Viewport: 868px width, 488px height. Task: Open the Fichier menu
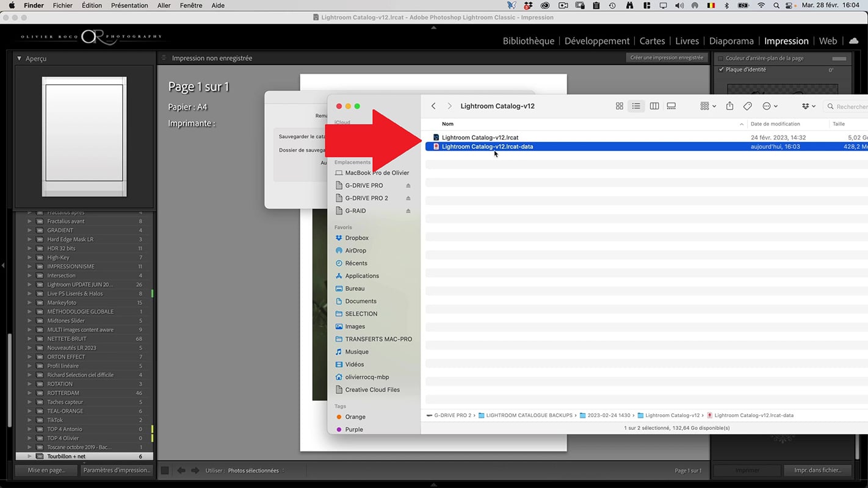pos(62,5)
